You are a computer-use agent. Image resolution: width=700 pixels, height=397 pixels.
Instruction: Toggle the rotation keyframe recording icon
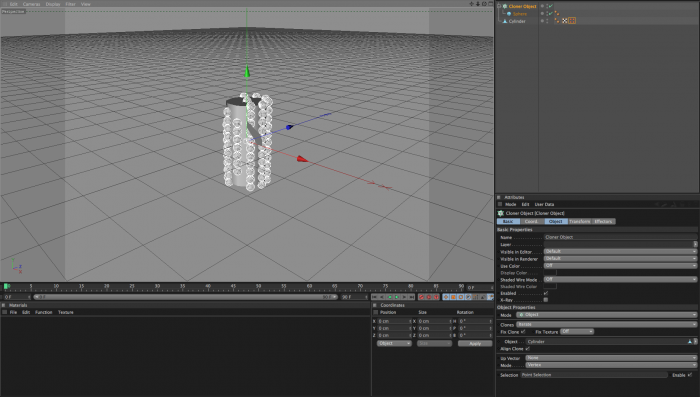coord(461,297)
